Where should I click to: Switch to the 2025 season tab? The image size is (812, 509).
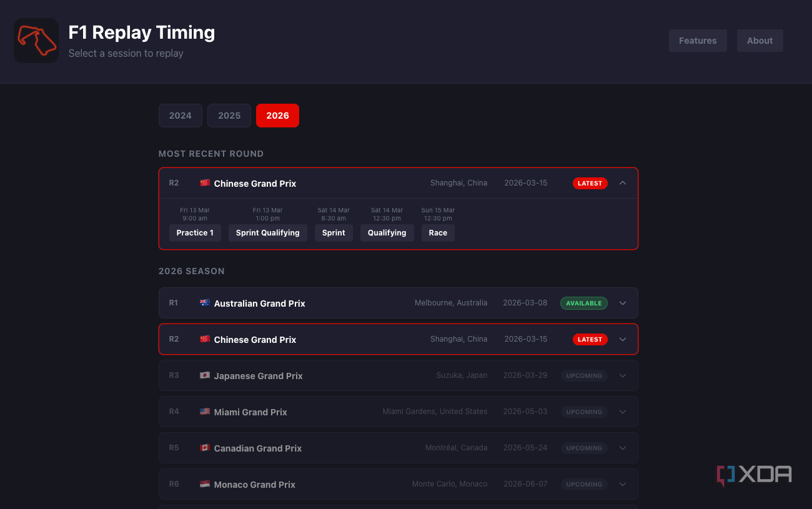(229, 116)
